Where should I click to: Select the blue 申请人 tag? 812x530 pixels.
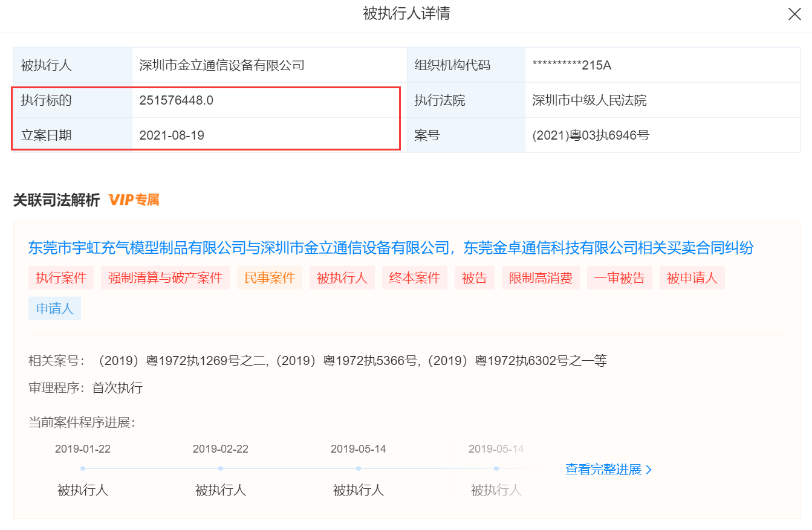pos(54,308)
